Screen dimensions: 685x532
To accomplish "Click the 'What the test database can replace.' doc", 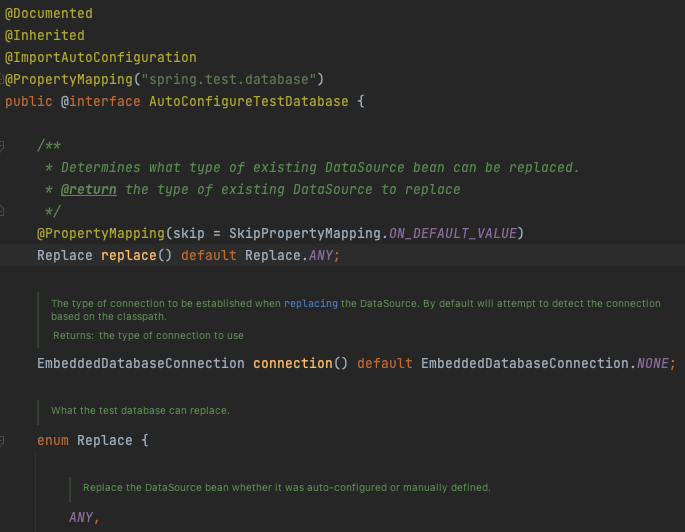I will pos(140,411).
